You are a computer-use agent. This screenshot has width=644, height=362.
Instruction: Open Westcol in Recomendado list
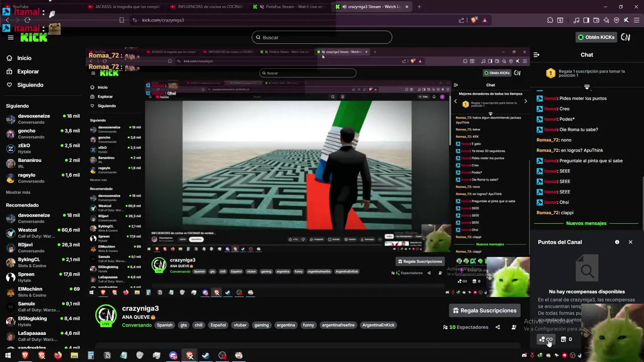pos(43,233)
